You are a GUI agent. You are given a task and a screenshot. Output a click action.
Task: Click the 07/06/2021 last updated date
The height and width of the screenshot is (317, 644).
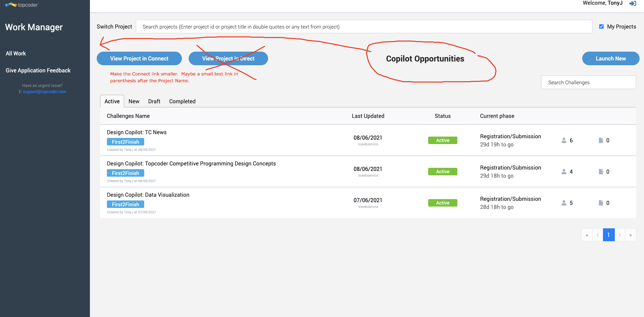[368, 200]
